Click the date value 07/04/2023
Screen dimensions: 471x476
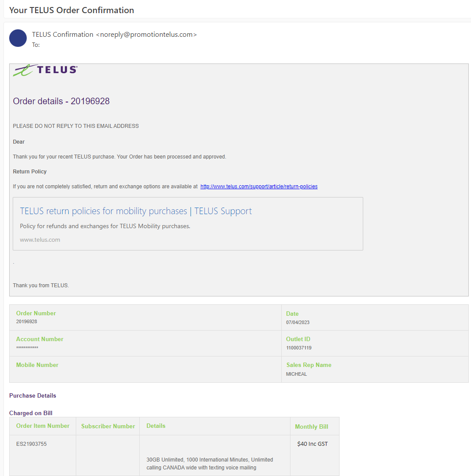point(298,322)
